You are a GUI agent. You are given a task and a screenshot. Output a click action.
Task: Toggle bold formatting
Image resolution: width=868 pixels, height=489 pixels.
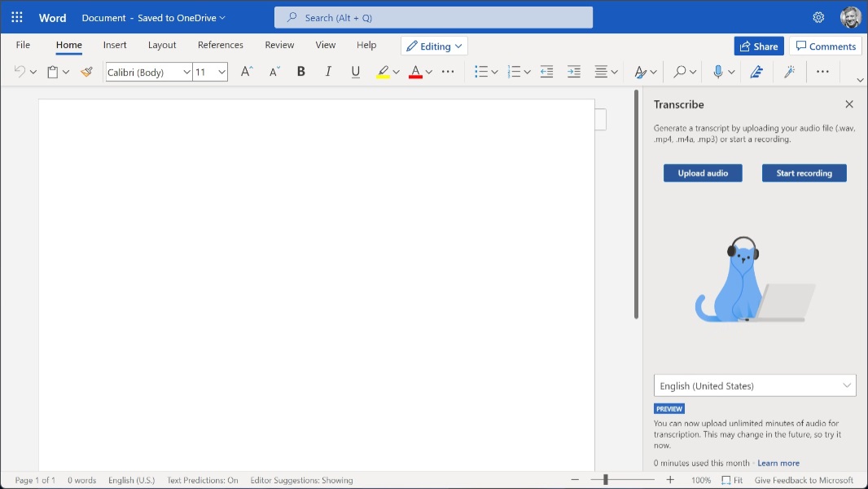pyautogui.click(x=300, y=72)
